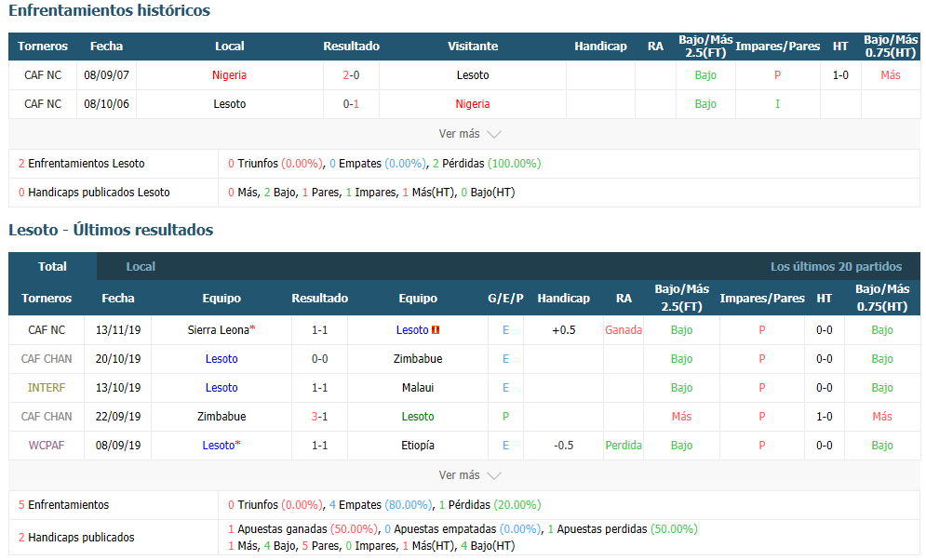Click Impares/Pares header in Lesoto table

[762, 298]
